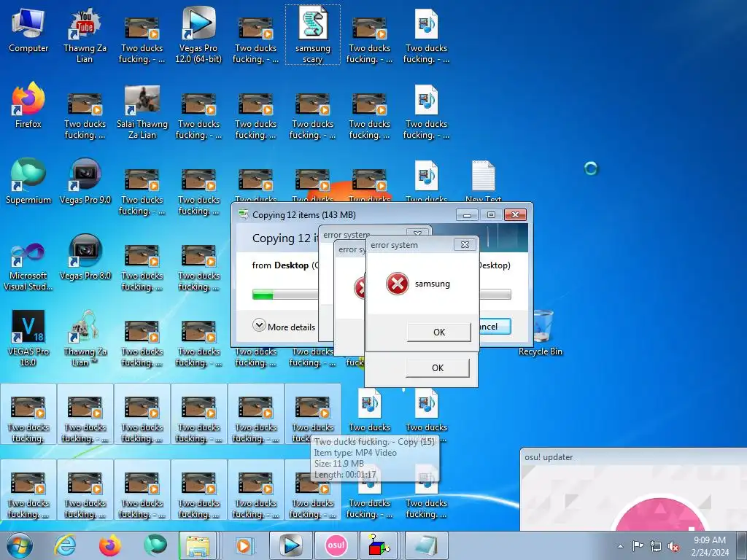The width and height of the screenshot is (747, 560).
Task: Open Windows Media Player from the taskbar
Action: pyautogui.click(x=244, y=545)
